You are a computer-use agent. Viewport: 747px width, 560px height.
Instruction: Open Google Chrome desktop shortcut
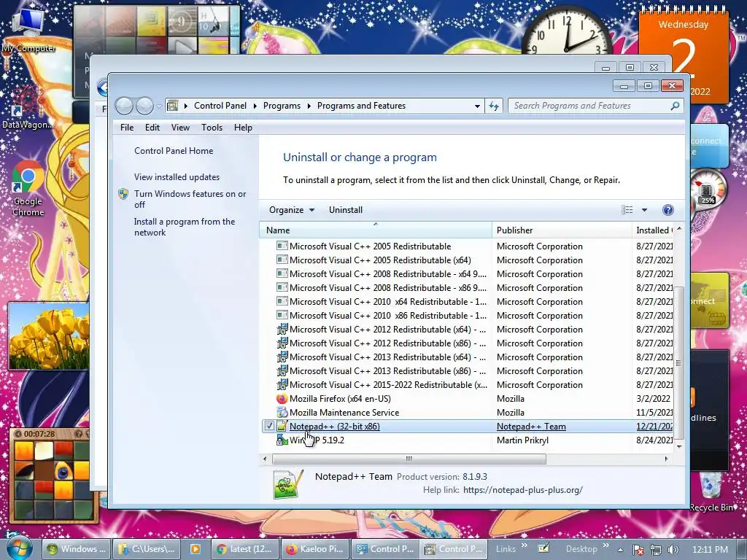point(28,189)
